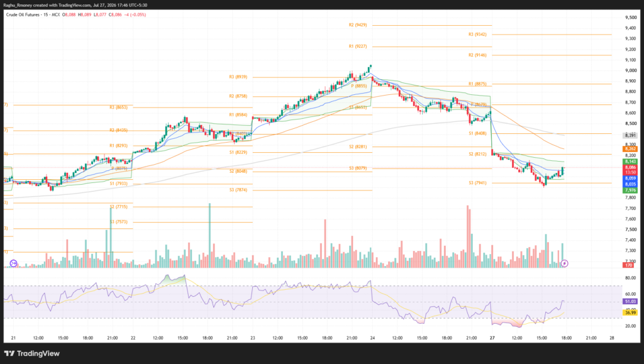Click the blue 8,035 price tag
Image resolution: width=644 pixels, height=364 pixels.
pyautogui.click(x=630, y=184)
